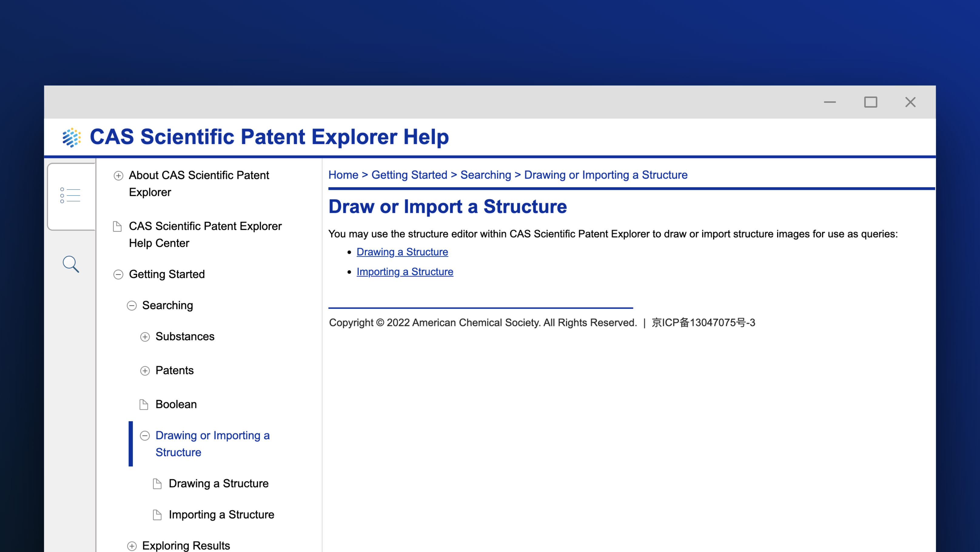980x552 pixels.
Task: Go to Home via breadcrumb
Action: [x=343, y=175]
